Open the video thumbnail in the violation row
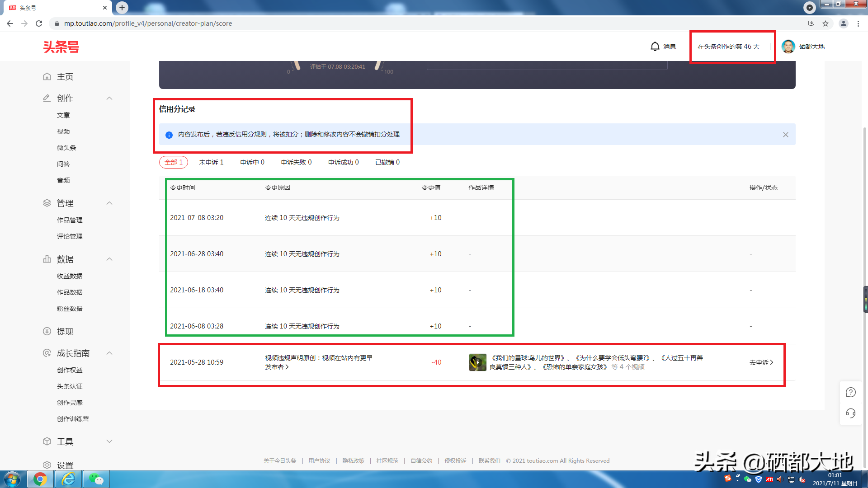 (477, 362)
